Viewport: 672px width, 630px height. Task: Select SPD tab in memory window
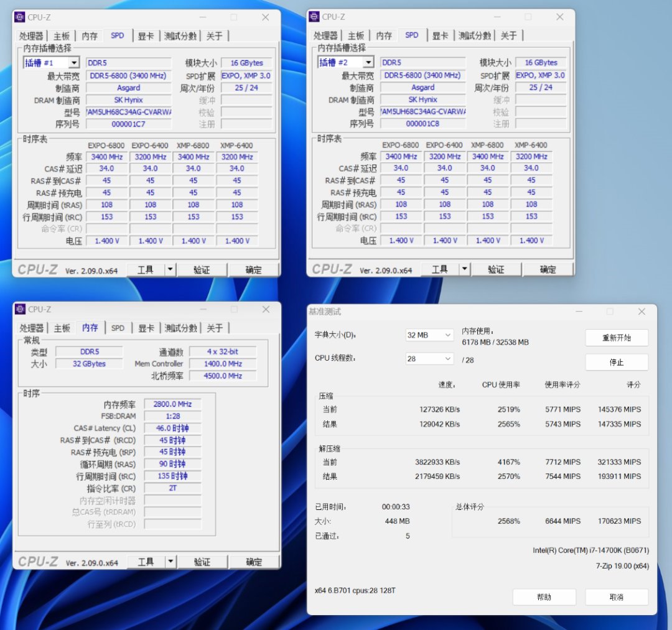(118, 328)
